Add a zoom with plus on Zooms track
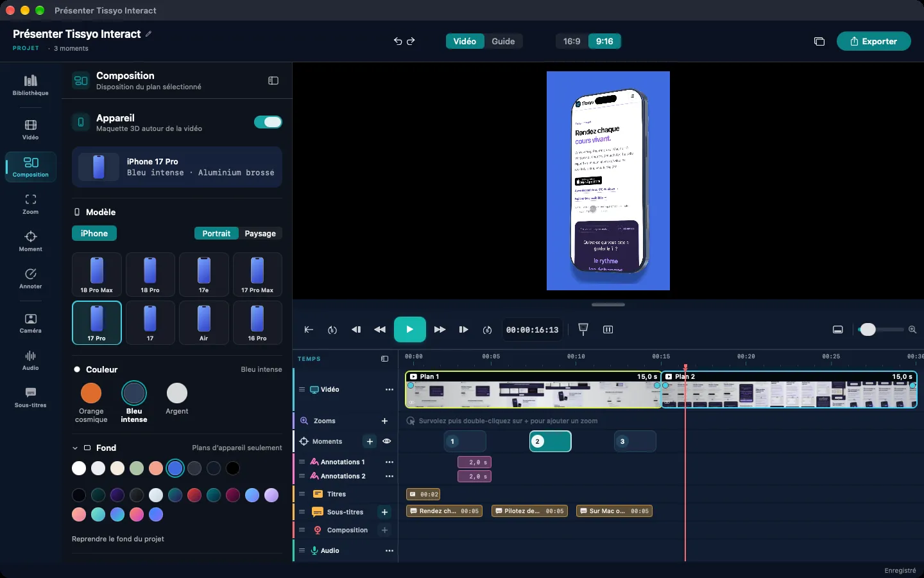This screenshot has width=924, height=578. click(x=384, y=421)
